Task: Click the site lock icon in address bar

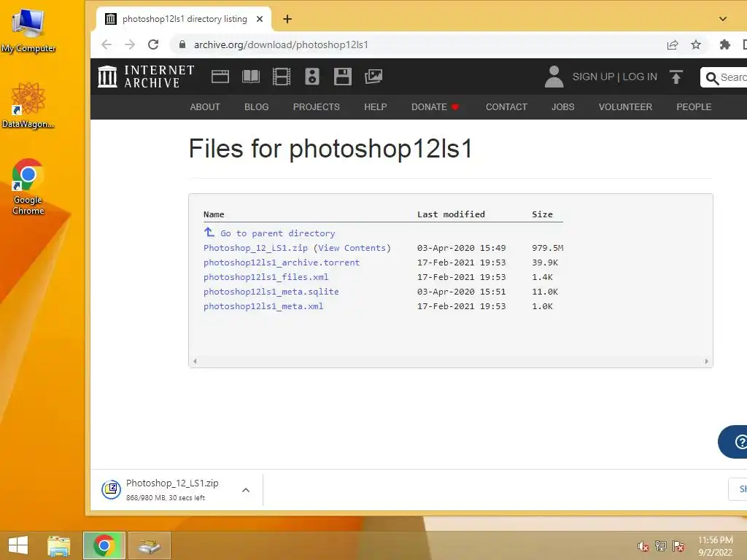Action: click(182, 44)
